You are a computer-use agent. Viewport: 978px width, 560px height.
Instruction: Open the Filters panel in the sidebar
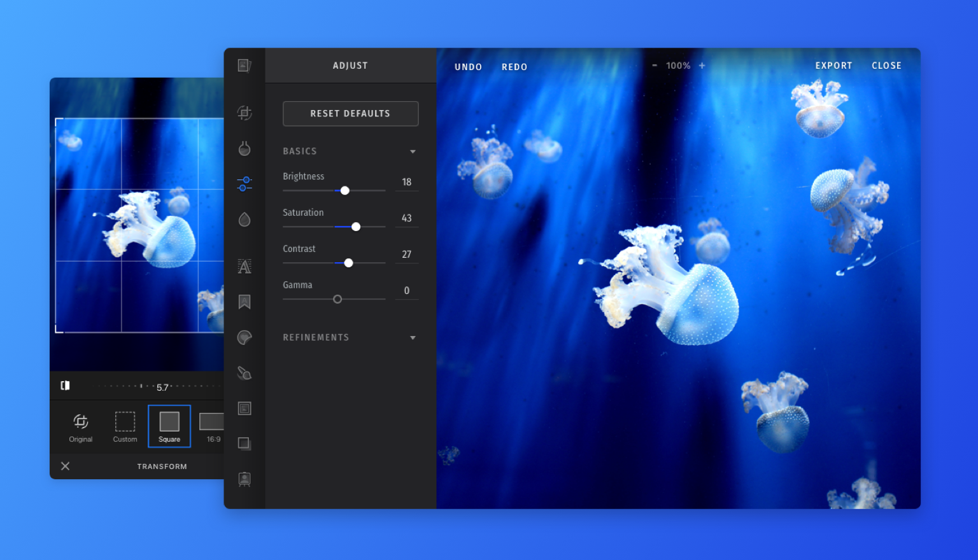(x=244, y=148)
